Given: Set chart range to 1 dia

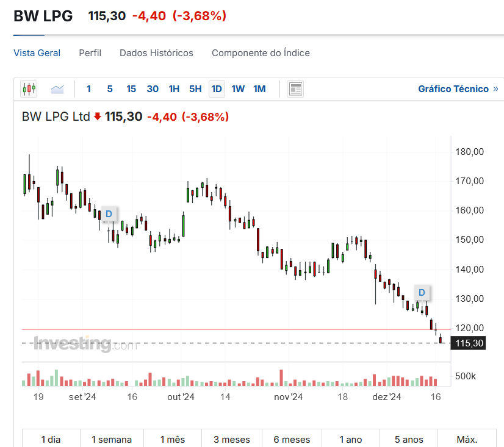Looking at the screenshot, I should pyautogui.click(x=51, y=439).
